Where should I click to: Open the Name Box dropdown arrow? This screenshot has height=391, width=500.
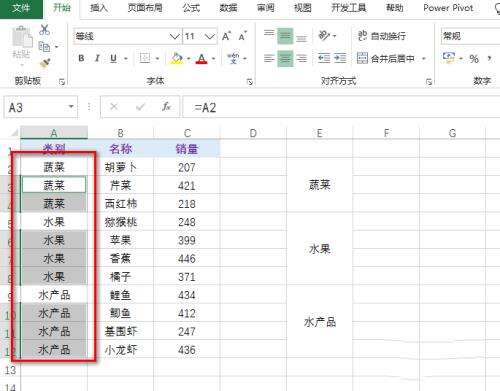[71, 107]
